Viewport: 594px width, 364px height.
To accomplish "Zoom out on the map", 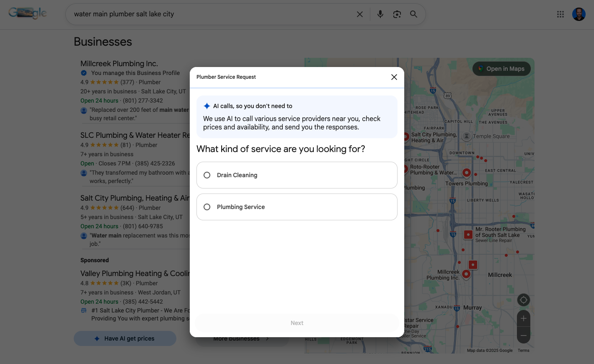I will pos(523,335).
